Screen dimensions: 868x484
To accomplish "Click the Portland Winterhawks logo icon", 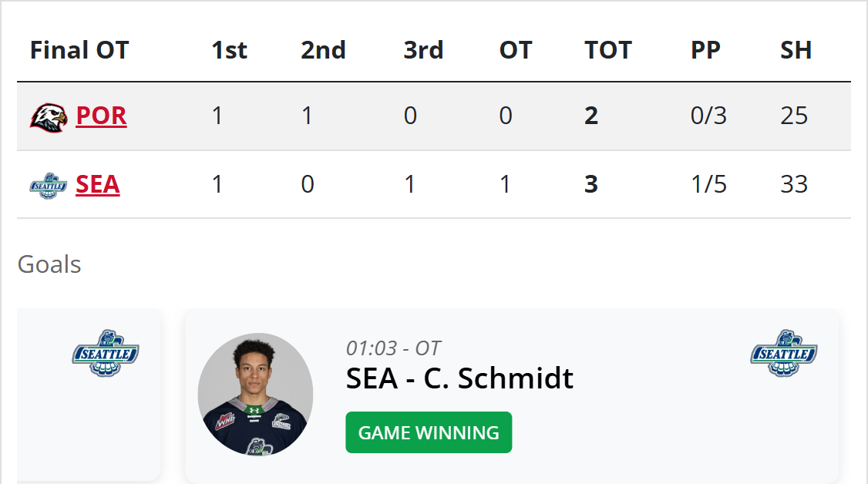I will [x=49, y=116].
